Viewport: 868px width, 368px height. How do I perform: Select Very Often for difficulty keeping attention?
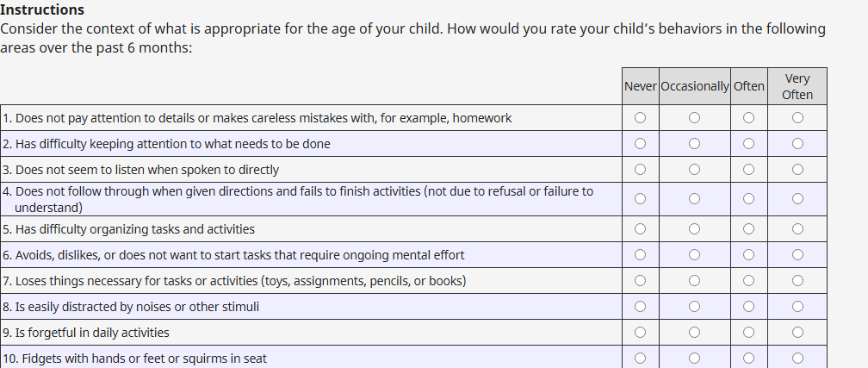tap(797, 144)
